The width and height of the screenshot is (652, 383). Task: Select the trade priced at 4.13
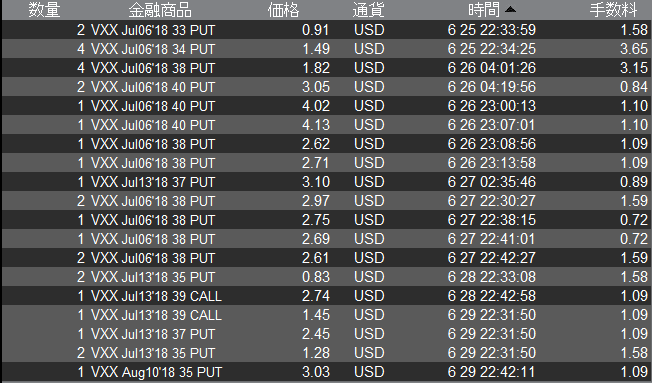326,125
